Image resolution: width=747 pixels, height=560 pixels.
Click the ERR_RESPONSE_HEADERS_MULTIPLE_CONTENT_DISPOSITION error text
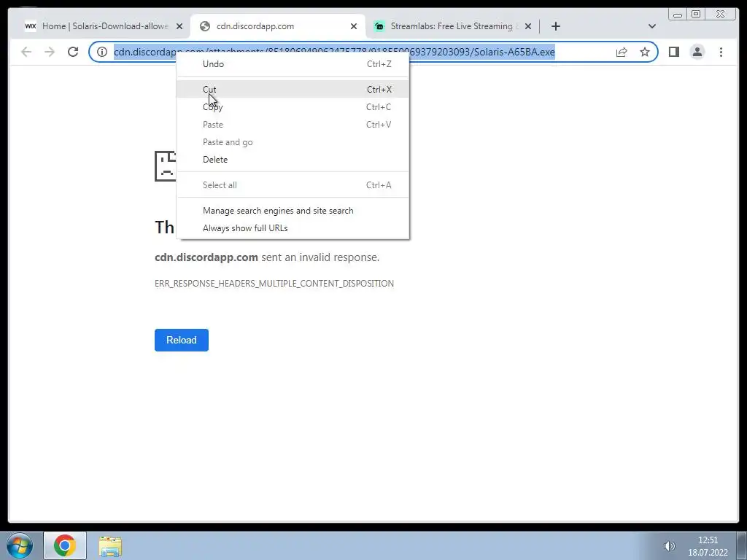274,284
